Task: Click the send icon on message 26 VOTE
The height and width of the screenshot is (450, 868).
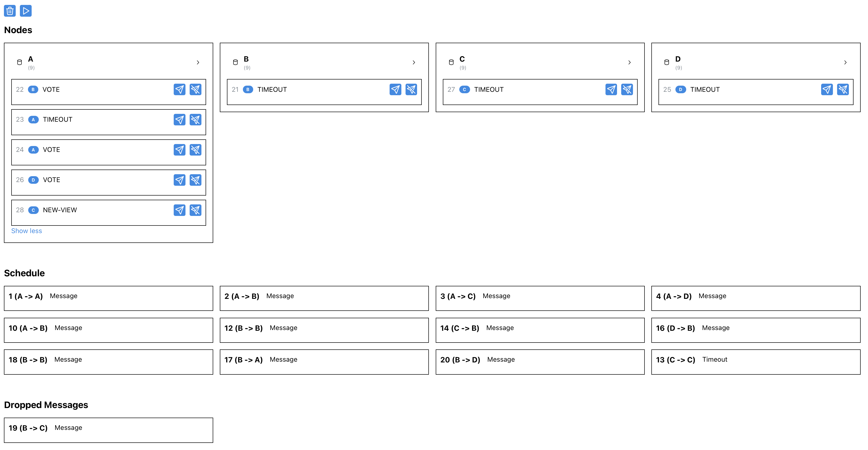Action: click(x=180, y=180)
